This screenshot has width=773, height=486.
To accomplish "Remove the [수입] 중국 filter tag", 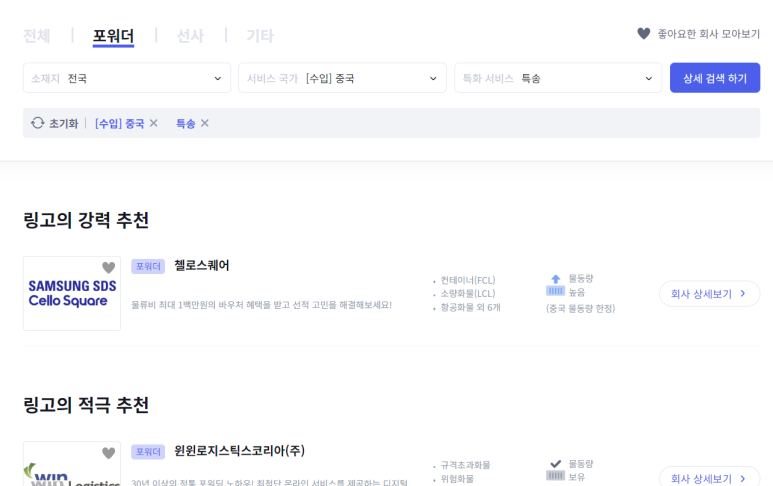I will pos(154,123).
